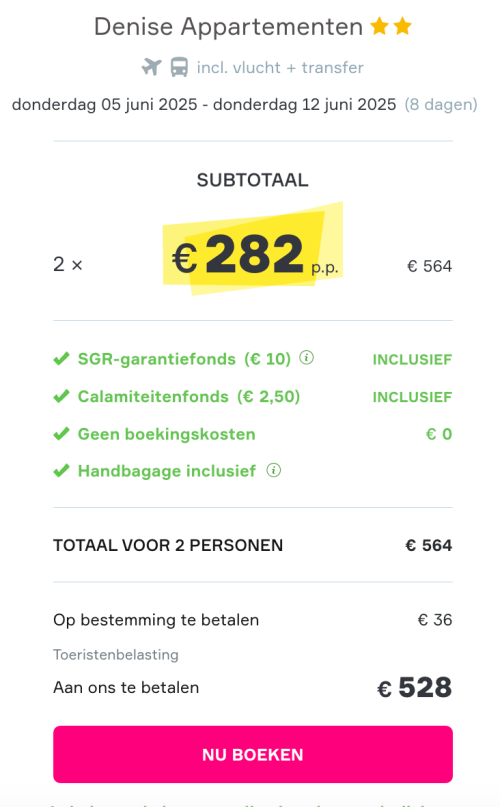This screenshot has height=807, width=500.
Task: Click the first gold star rating
Action: coord(380,26)
